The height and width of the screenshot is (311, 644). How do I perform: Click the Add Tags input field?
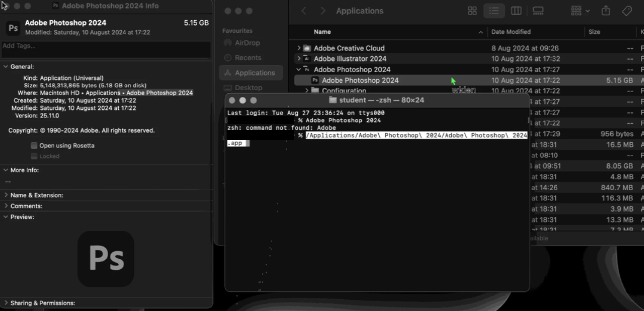pos(106,50)
